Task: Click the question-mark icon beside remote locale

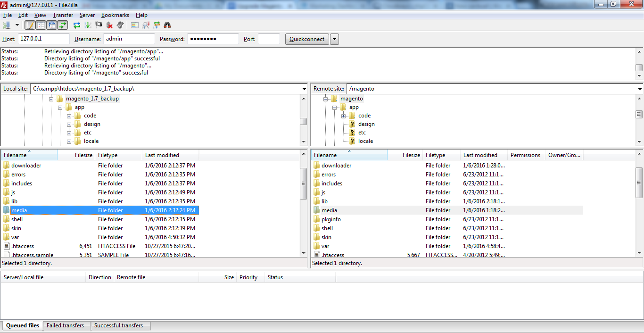Action: pyautogui.click(x=352, y=141)
